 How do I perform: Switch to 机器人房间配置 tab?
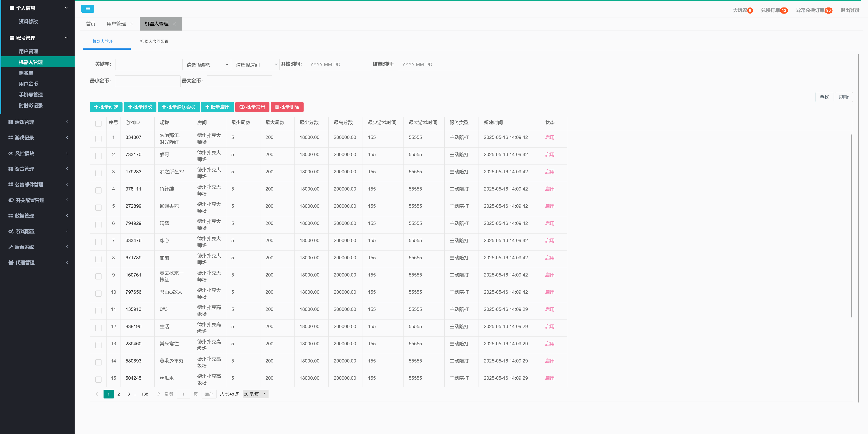tap(154, 41)
